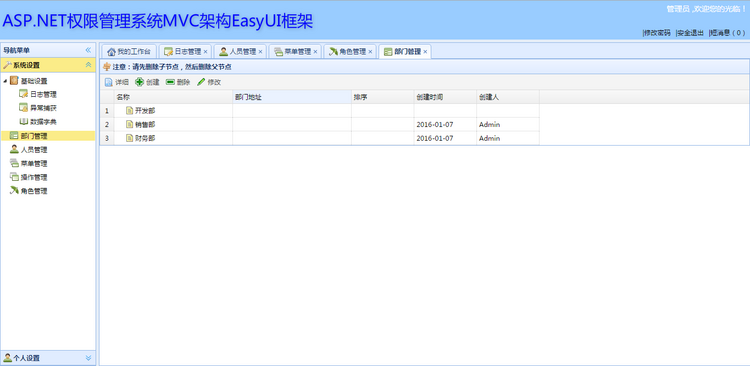Screen dimensions: 750x366
Task: Click the 基础设置 folder icon
Action: (x=14, y=81)
